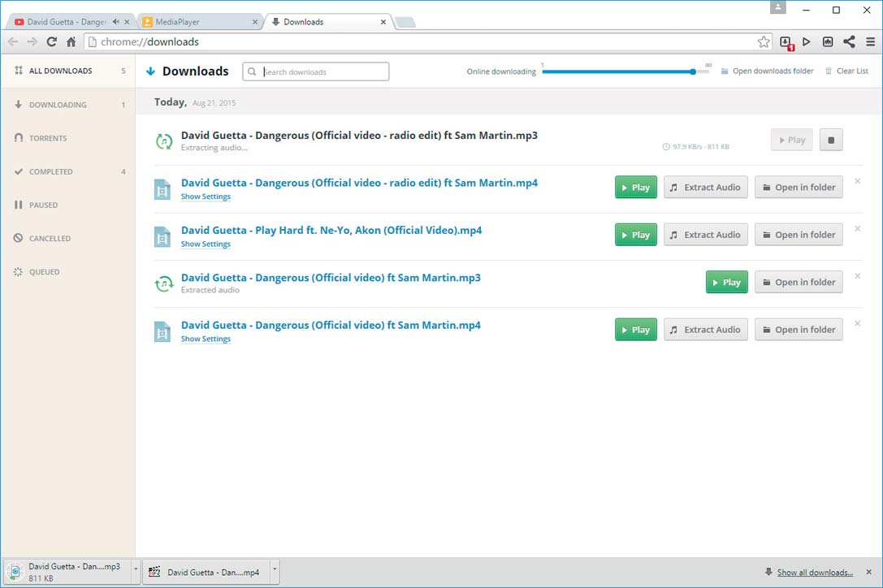
Task: Click the photo extension toolbar icon
Action: pos(828,41)
